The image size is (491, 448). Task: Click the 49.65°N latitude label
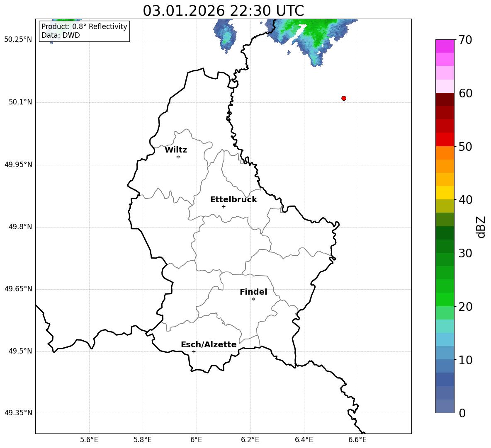(18, 289)
